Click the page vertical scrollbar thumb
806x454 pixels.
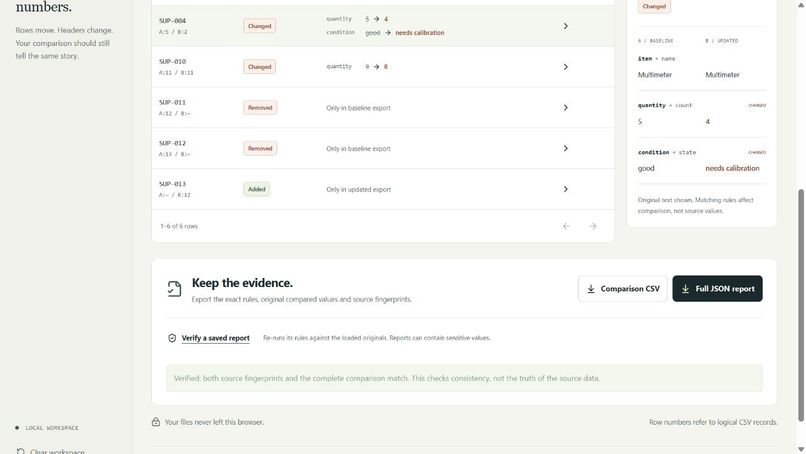[x=801, y=305]
